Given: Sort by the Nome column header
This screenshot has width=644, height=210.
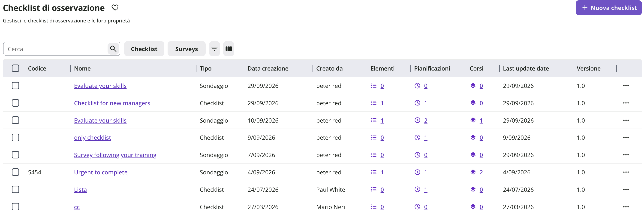Looking at the screenshot, I should pyautogui.click(x=82, y=68).
